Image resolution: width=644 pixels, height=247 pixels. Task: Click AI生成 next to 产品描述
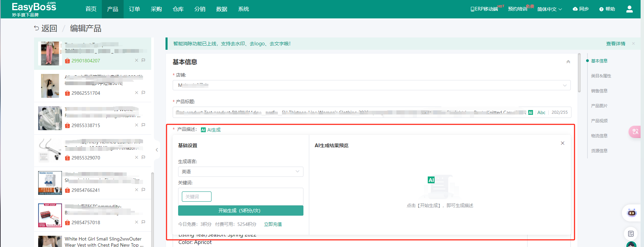[x=211, y=130]
